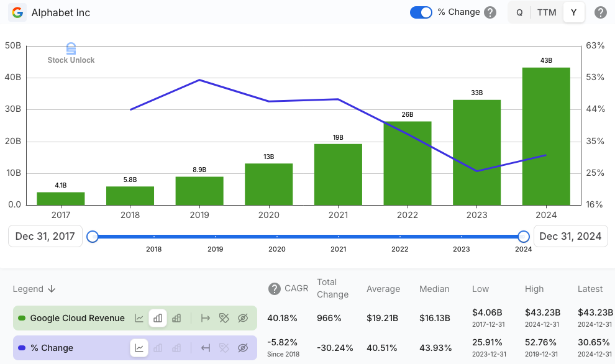
Task: Move Google Cloud Revenue axis to the right
Action: [205, 318]
